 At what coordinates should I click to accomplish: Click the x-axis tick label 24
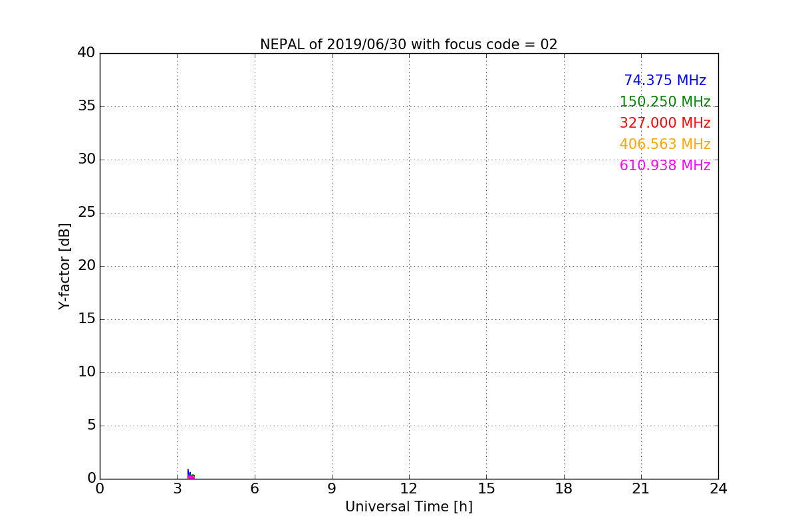click(718, 489)
